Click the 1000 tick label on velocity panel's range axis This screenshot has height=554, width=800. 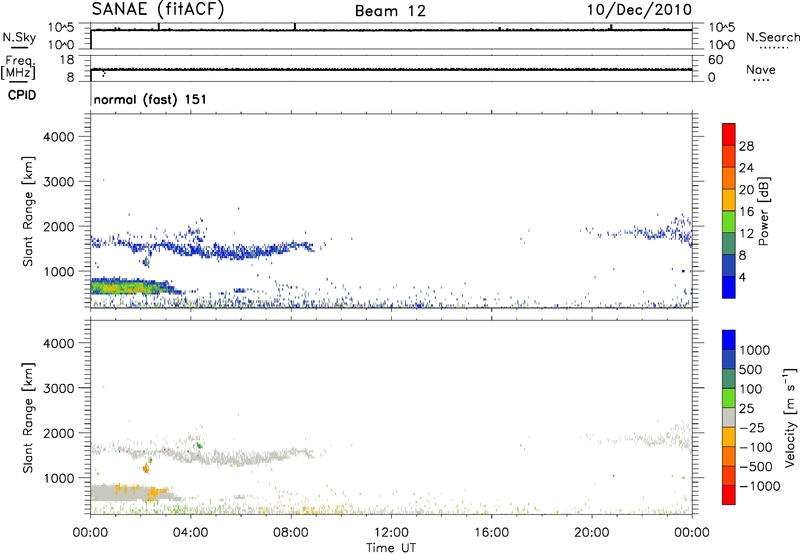coord(59,478)
